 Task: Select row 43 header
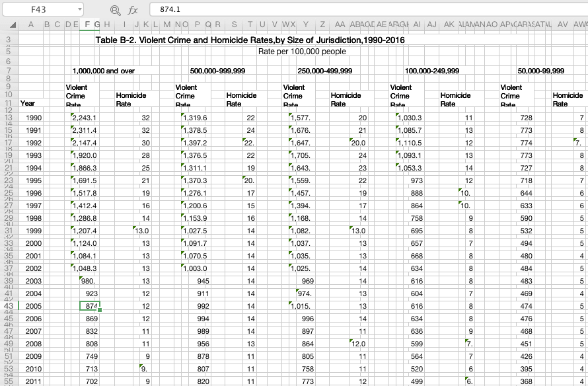pos(9,305)
